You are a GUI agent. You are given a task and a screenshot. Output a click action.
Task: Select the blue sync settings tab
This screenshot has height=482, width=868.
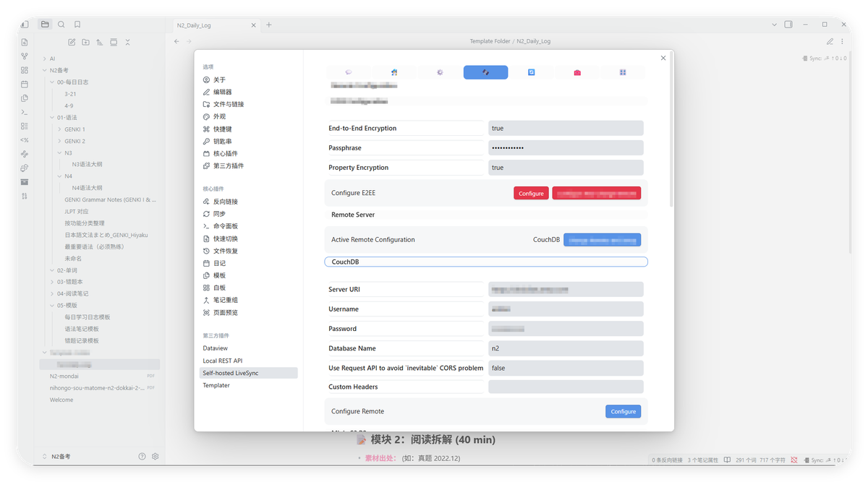point(531,72)
